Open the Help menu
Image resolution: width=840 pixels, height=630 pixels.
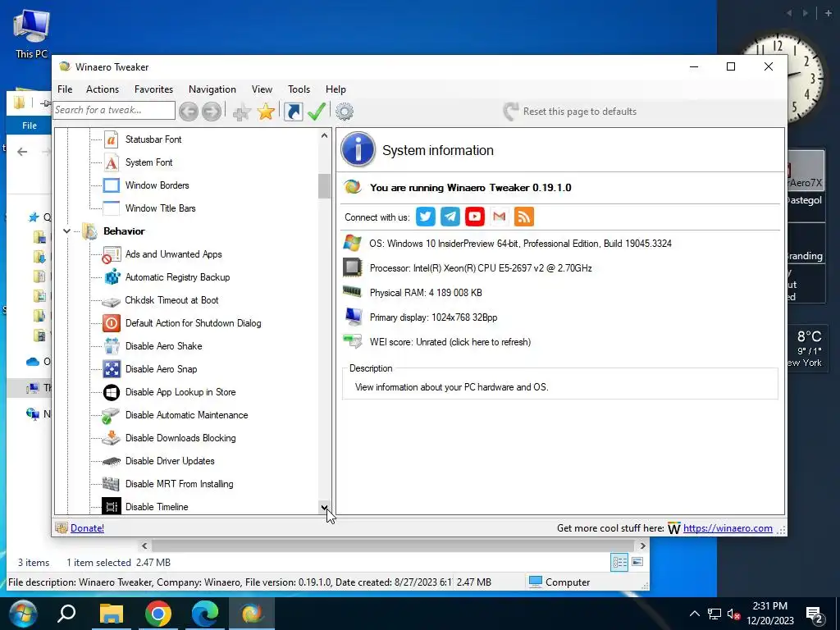click(336, 89)
